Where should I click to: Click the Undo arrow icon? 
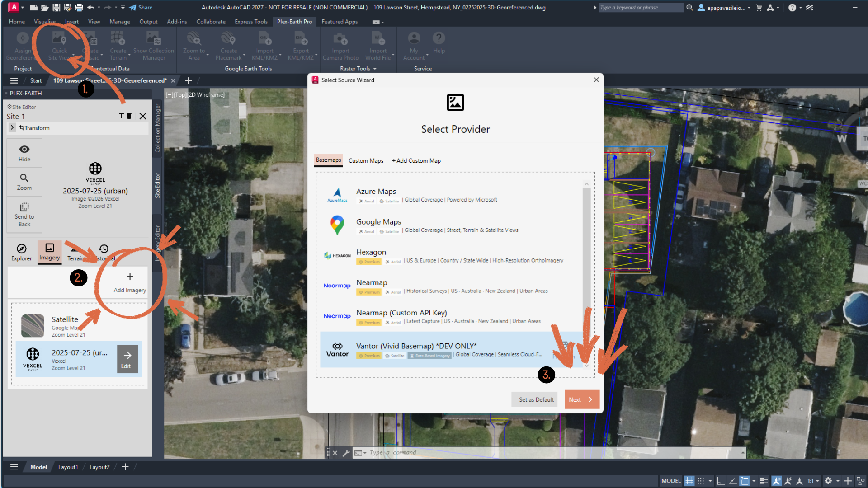coord(91,8)
